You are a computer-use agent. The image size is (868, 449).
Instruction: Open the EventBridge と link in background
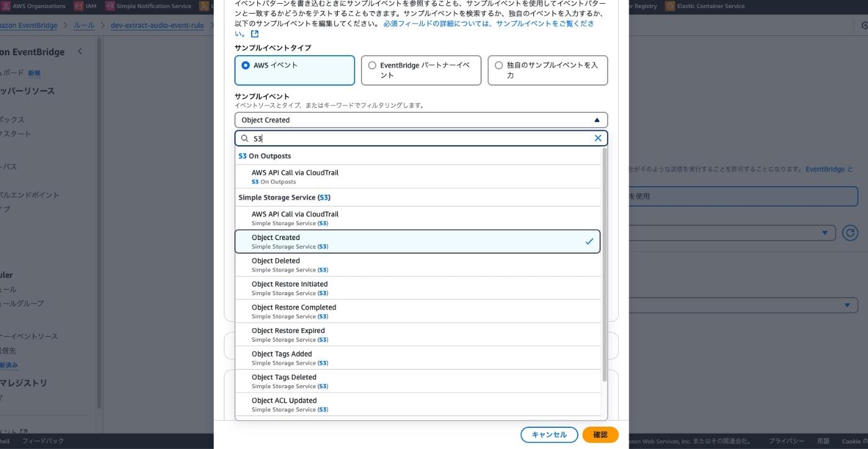tap(829, 169)
